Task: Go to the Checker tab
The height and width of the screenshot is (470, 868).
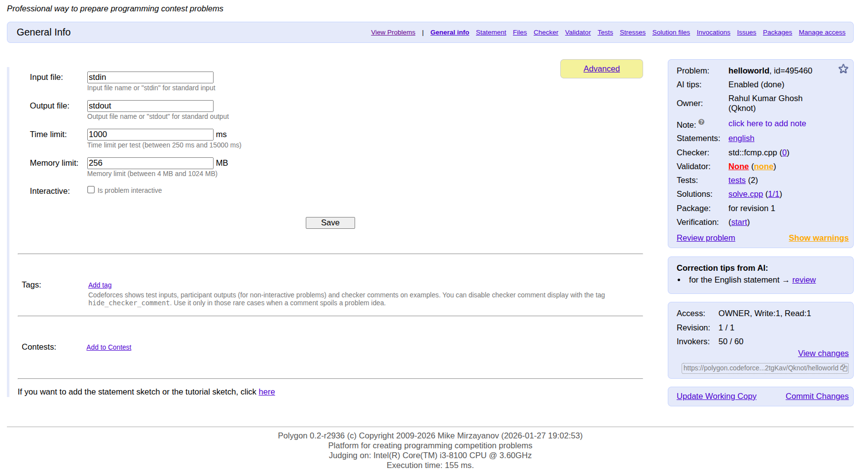Action: click(x=545, y=33)
